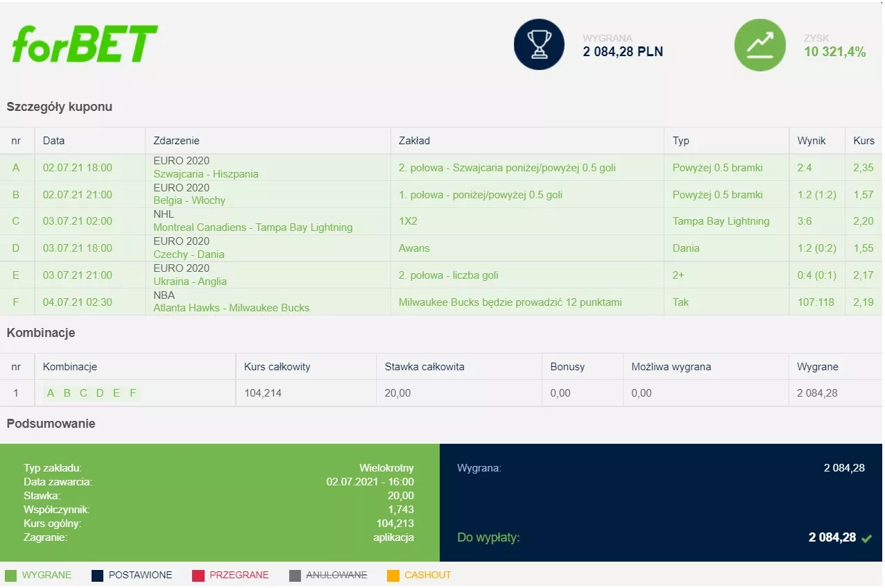The height and width of the screenshot is (588, 885).
Task: Click the 104,214 total odds value
Action: [x=263, y=393]
